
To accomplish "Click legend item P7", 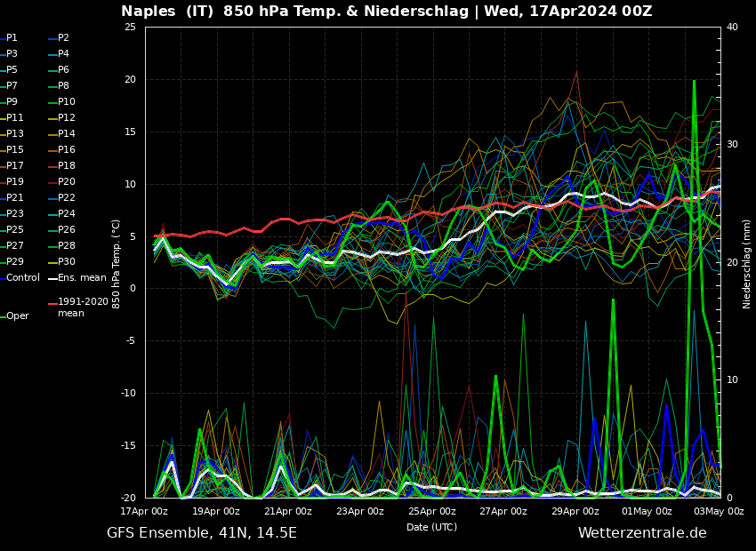I will pyautogui.click(x=9, y=85).
